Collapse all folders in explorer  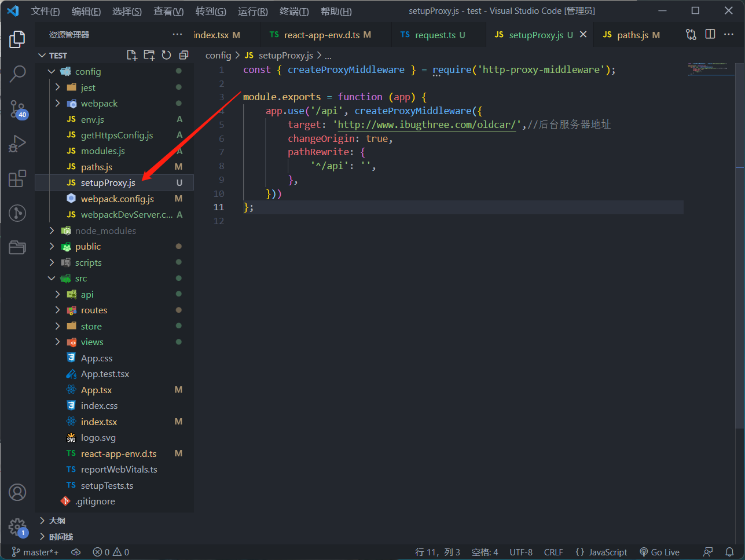pyautogui.click(x=184, y=55)
